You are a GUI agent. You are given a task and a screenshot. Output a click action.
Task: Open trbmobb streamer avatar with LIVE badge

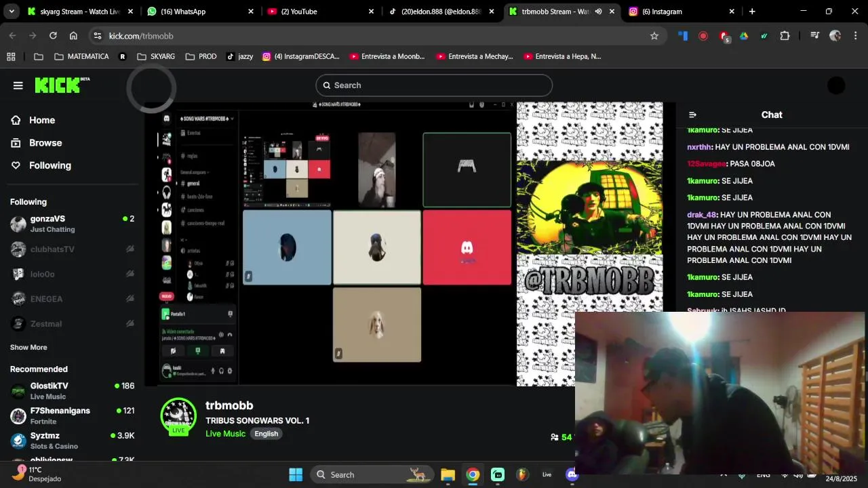coord(178,415)
